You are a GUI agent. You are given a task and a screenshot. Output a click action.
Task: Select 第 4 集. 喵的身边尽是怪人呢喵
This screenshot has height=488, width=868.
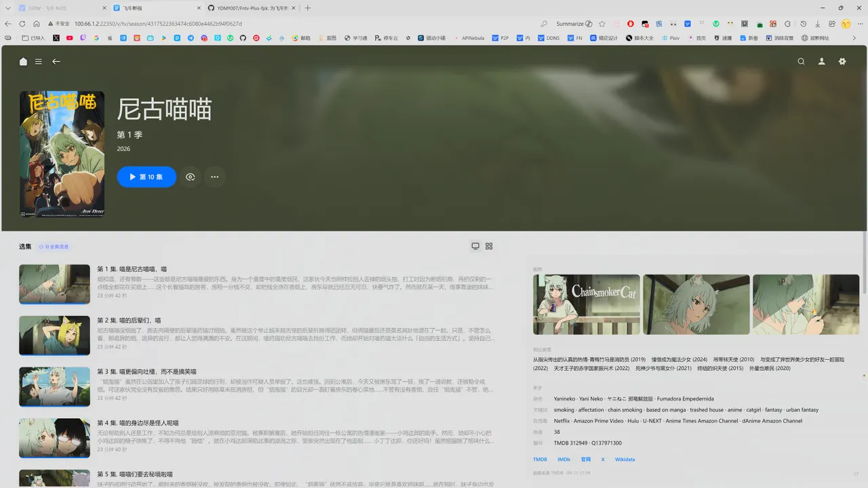(138, 423)
